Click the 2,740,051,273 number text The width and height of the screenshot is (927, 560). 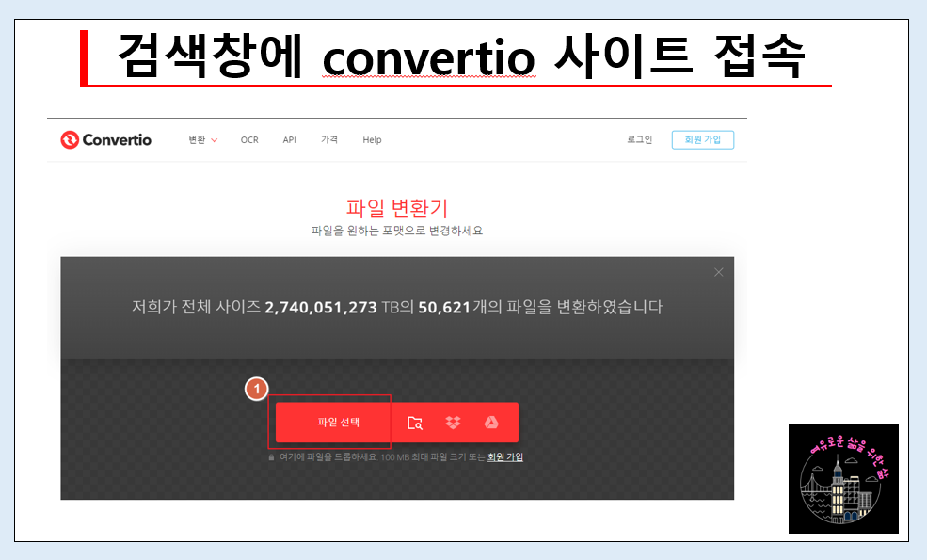pyautogui.click(x=320, y=308)
